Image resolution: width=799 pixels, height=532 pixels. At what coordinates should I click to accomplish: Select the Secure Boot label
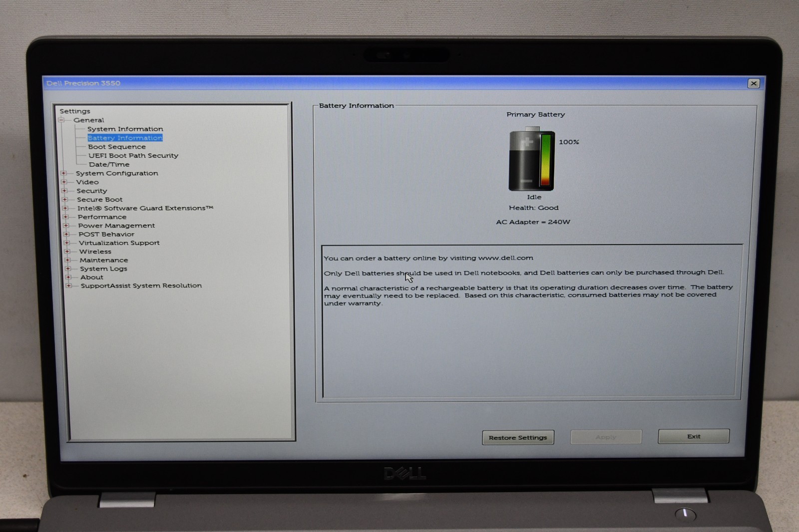click(x=100, y=200)
